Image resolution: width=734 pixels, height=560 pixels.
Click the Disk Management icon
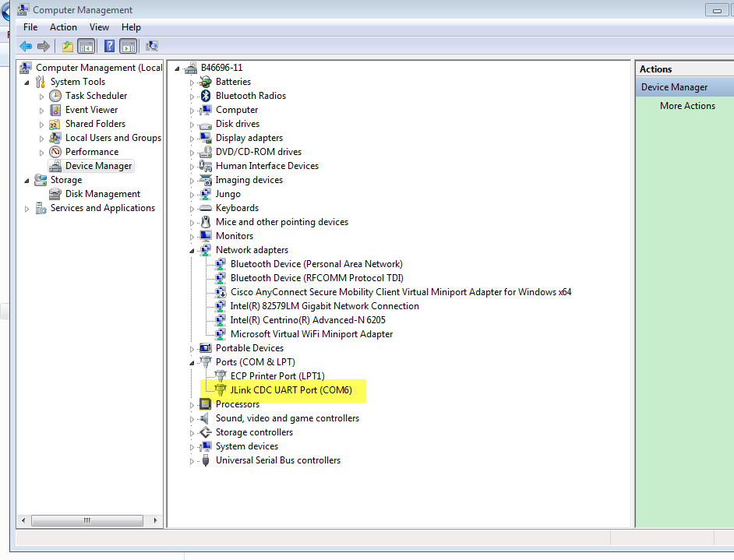[55, 194]
